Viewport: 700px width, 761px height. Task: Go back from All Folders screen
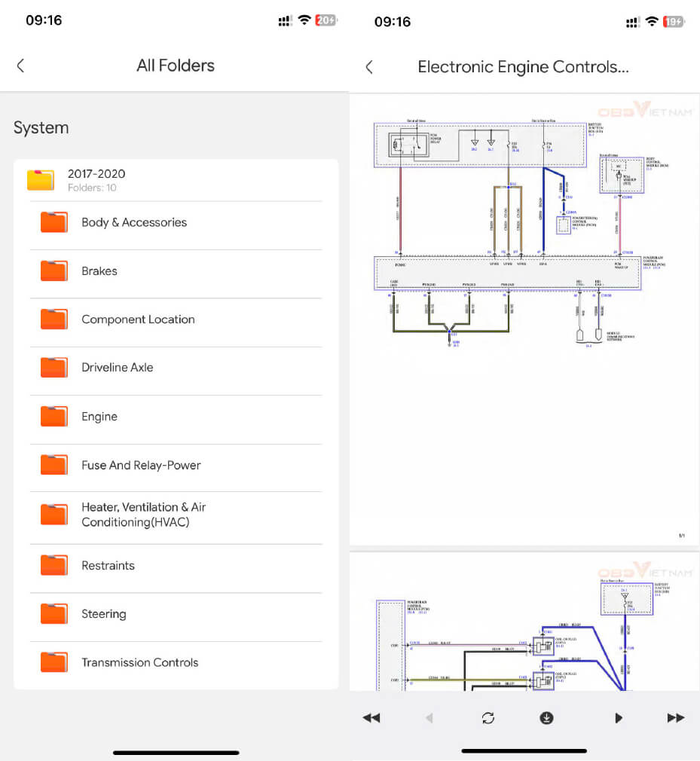(x=20, y=66)
